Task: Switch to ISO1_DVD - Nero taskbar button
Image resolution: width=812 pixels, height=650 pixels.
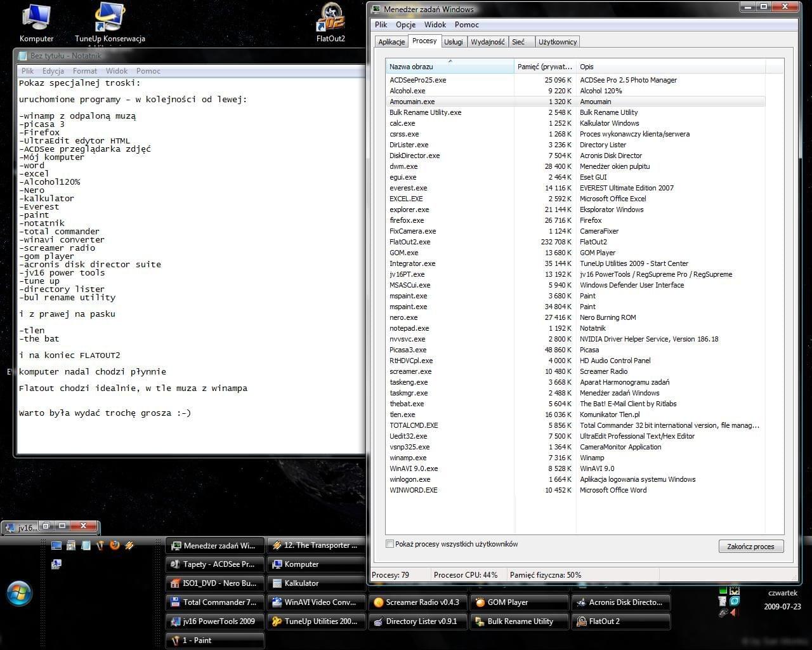Action: pyautogui.click(x=214, y=583)
